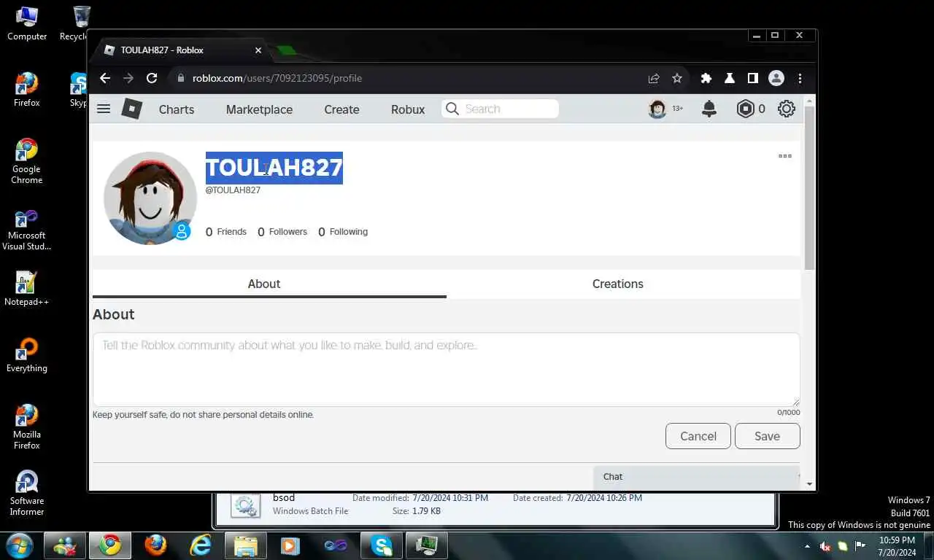Click the Windows Media Player taskbar icon

pos(290,545)
